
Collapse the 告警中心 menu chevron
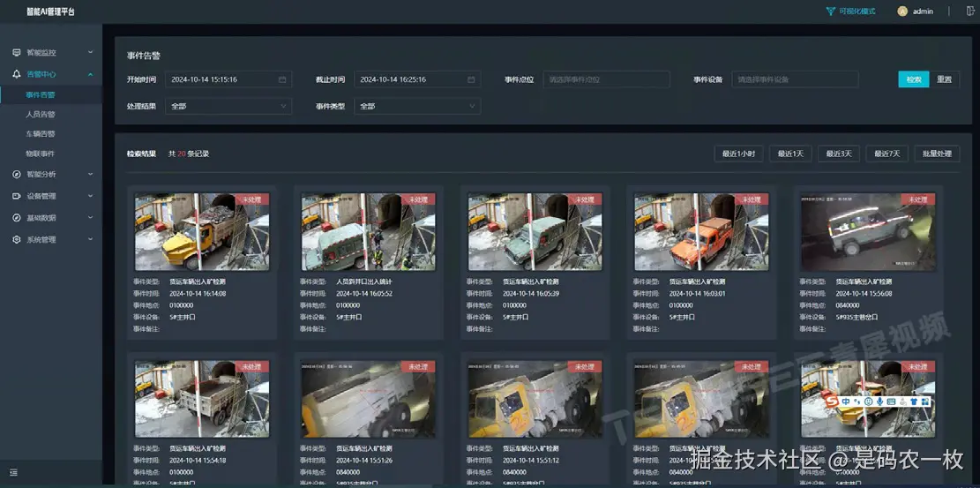91,74
